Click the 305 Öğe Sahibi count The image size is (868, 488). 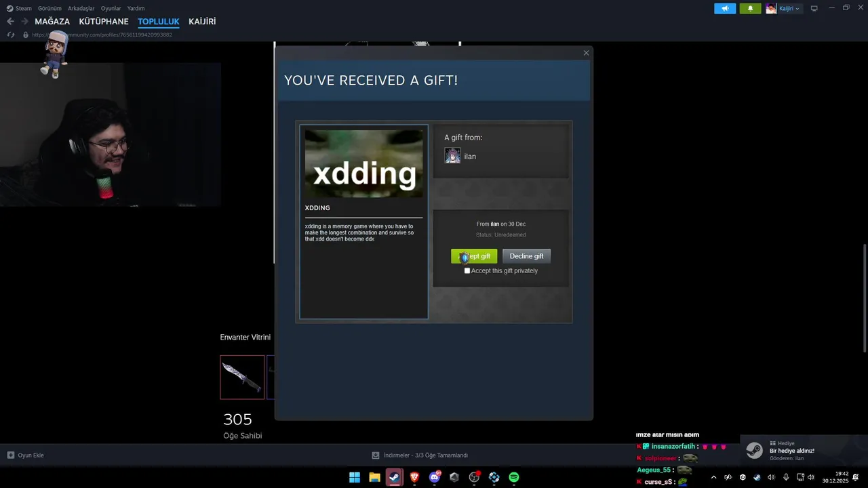[x=242, y=426]
